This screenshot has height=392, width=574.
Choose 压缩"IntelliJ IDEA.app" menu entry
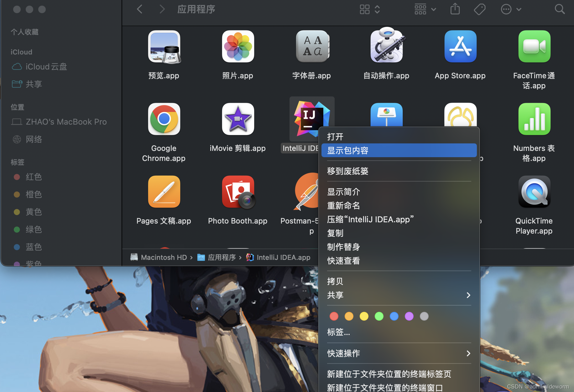[399, 219]
